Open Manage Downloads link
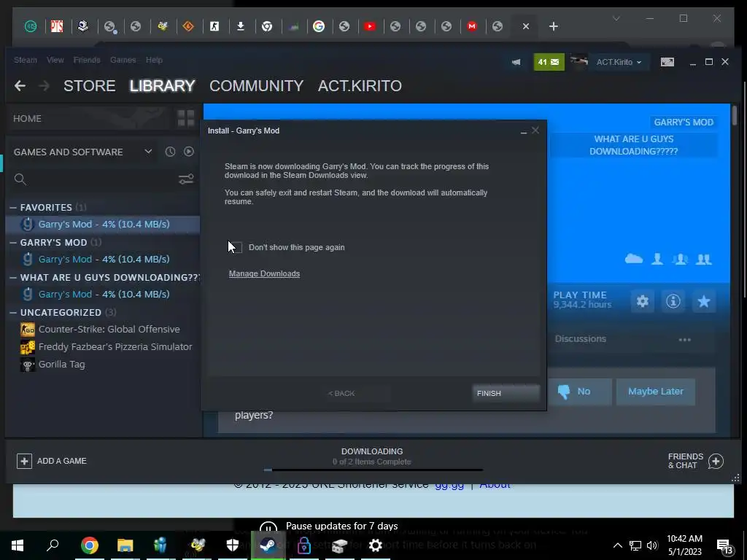 pos(264,274)
